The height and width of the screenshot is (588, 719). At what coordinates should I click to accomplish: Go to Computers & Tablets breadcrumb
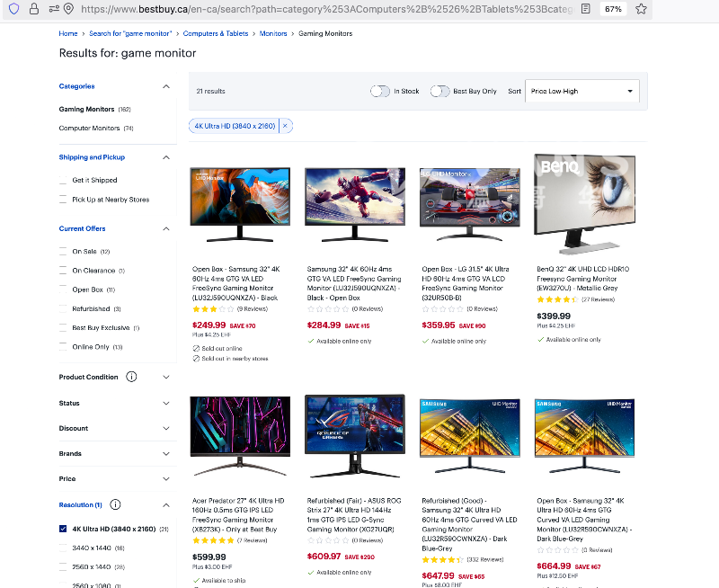pyautogui.click(x=216, y=33)
